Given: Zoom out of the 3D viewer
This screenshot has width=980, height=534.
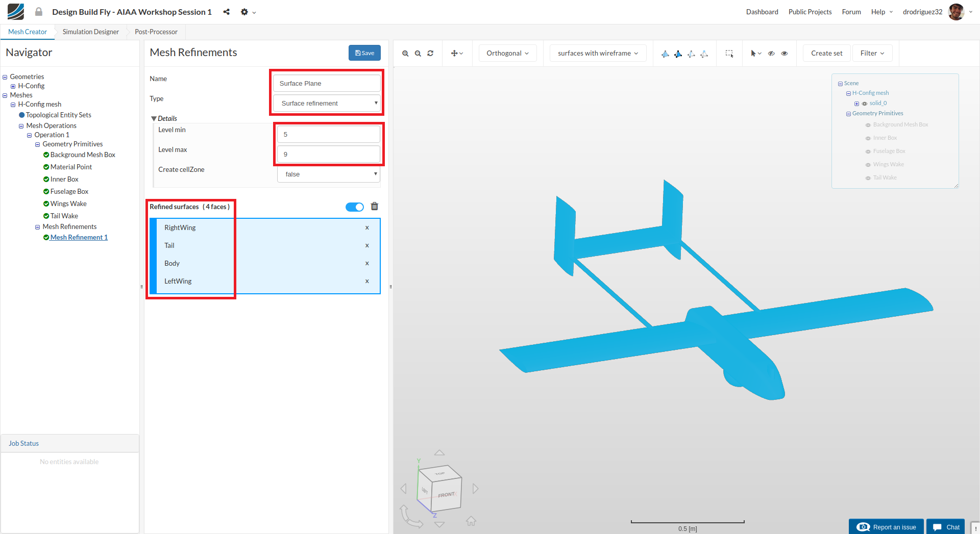Looking at the screenshot, I should click(418, 53).
